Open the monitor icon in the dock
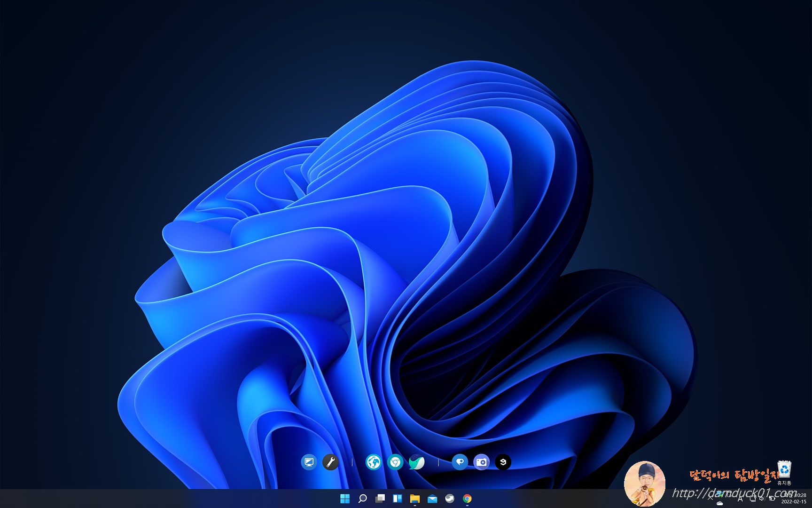The image size is (812, 508). click(x=309, y=462)
